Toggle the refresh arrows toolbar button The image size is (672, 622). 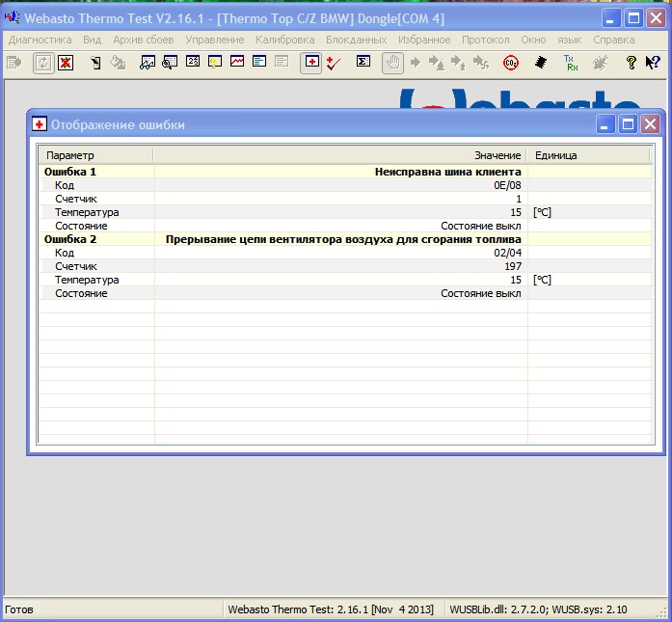point(43,63)
